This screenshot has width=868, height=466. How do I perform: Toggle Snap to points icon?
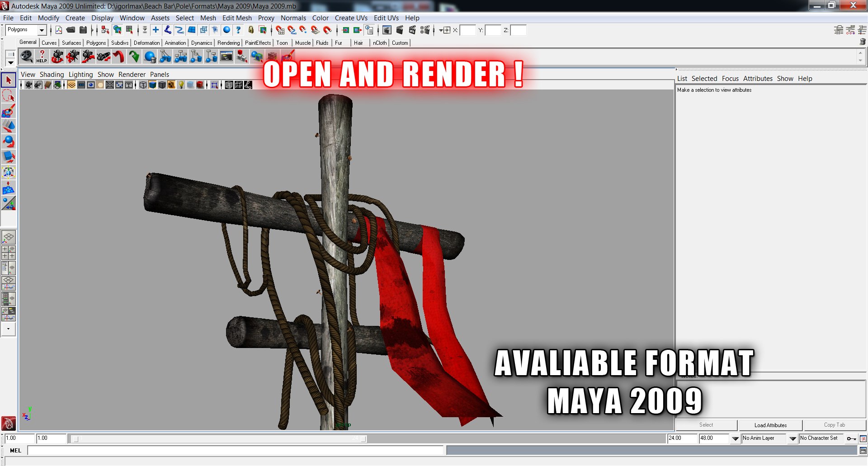(303, 30)
